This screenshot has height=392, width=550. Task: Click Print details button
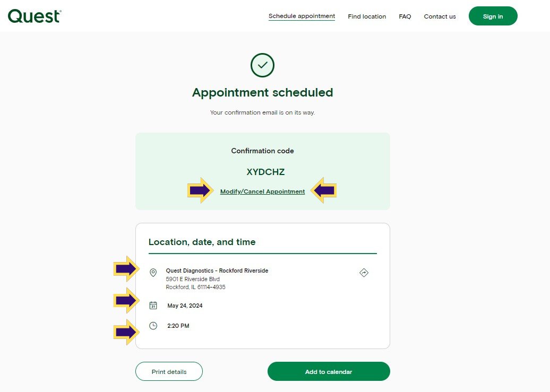point(169,371)
